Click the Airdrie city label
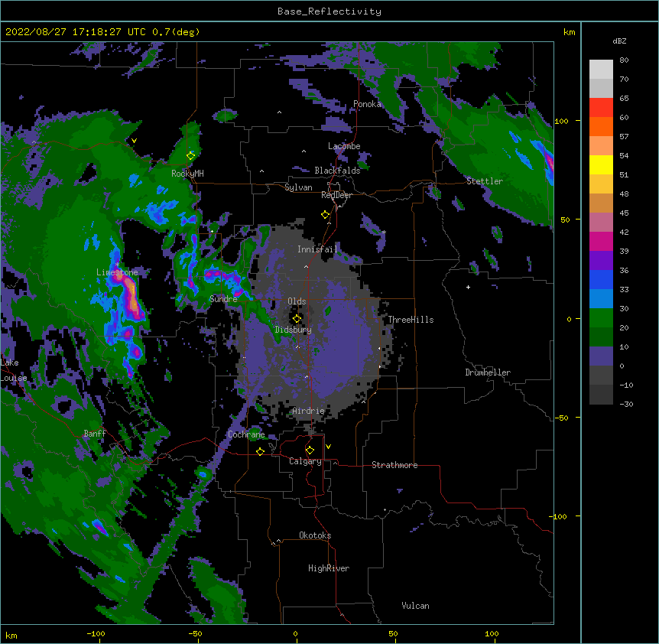The image size is (659, 644). (308, 411)
